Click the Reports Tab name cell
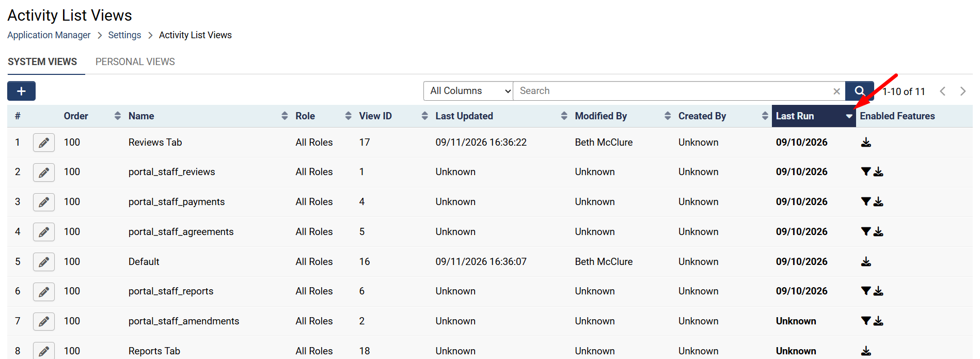Image resolution: width=980 pixels, height=359 pixels. pos(154,351)
